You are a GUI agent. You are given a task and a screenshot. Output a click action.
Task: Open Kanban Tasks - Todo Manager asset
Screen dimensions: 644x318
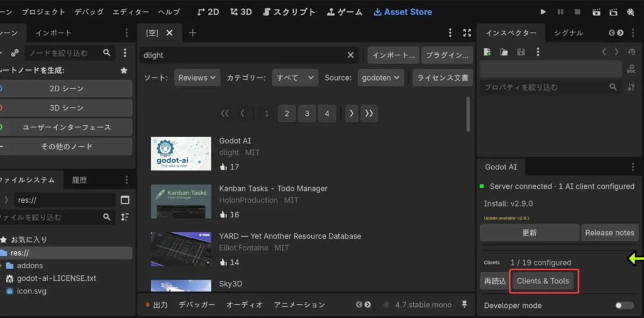tap(273, 188)
